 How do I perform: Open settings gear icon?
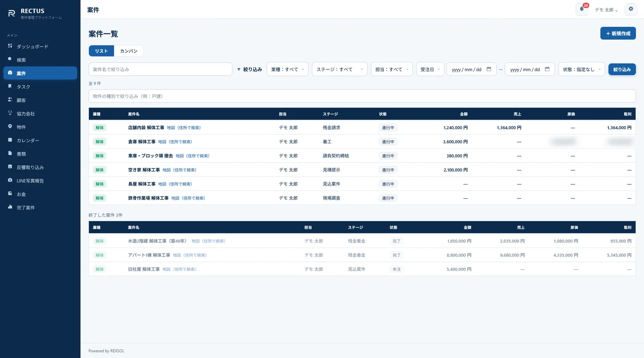(x=631, y=9)
